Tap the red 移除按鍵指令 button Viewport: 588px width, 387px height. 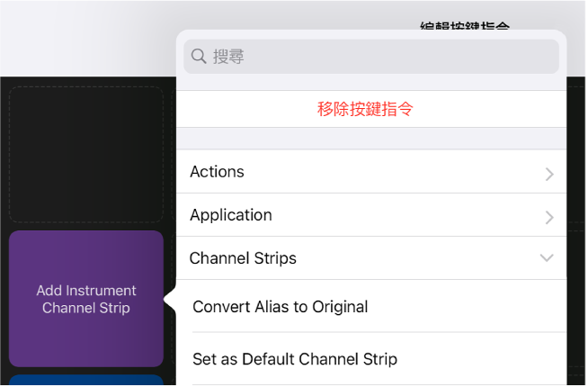372,109
